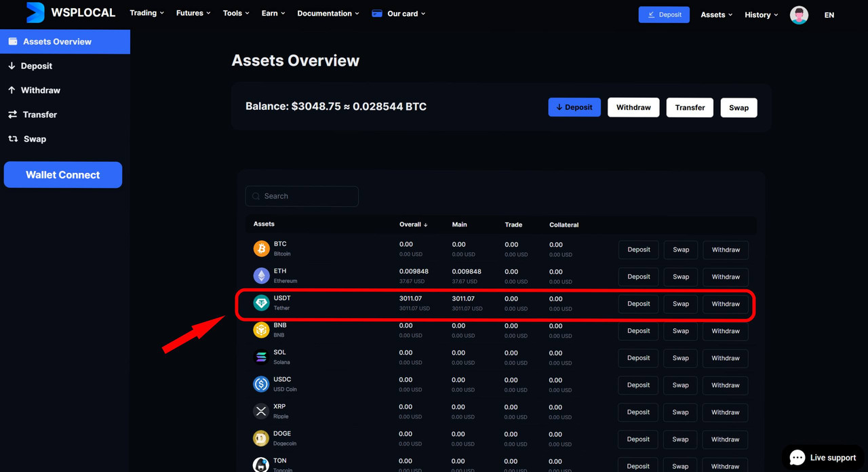Click the Main column header
Viewport: 868px width, 472px height.
pos(459,224)
